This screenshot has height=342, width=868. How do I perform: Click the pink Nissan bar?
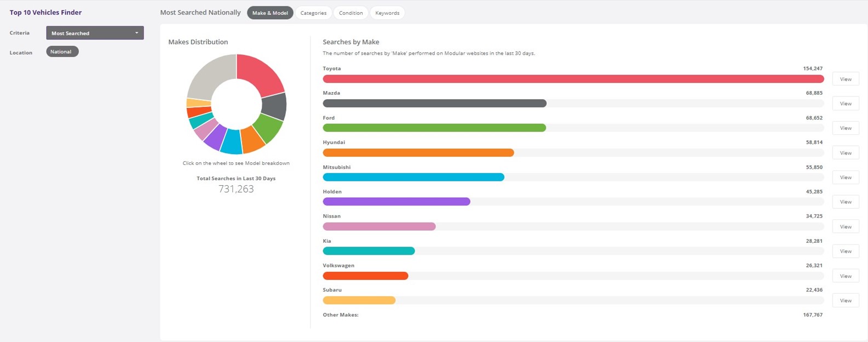point(380,226)
